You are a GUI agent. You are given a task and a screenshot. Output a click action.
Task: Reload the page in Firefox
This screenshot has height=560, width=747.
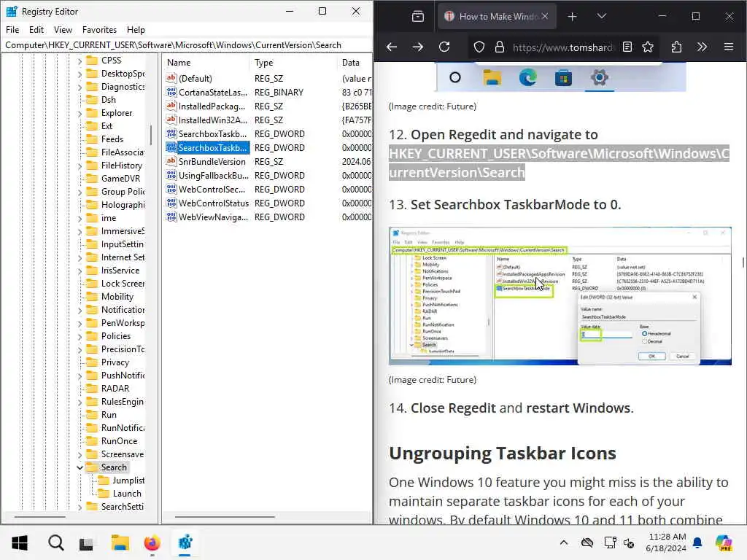444,47
